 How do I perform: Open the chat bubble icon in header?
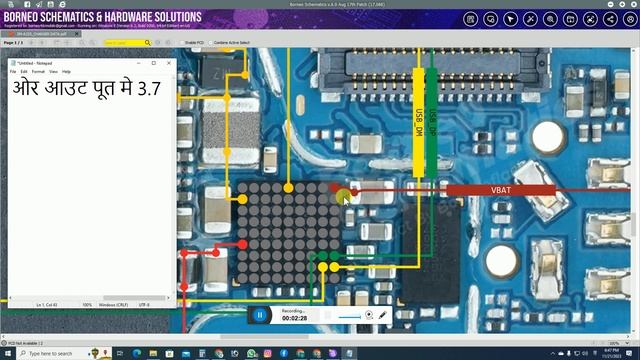[x=491, y=19]
